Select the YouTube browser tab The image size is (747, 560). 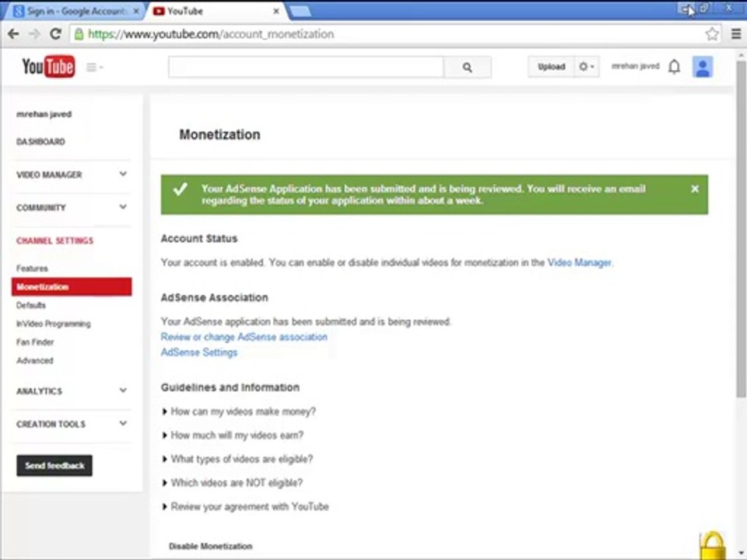pyautogui.click(x=217, y=11)
